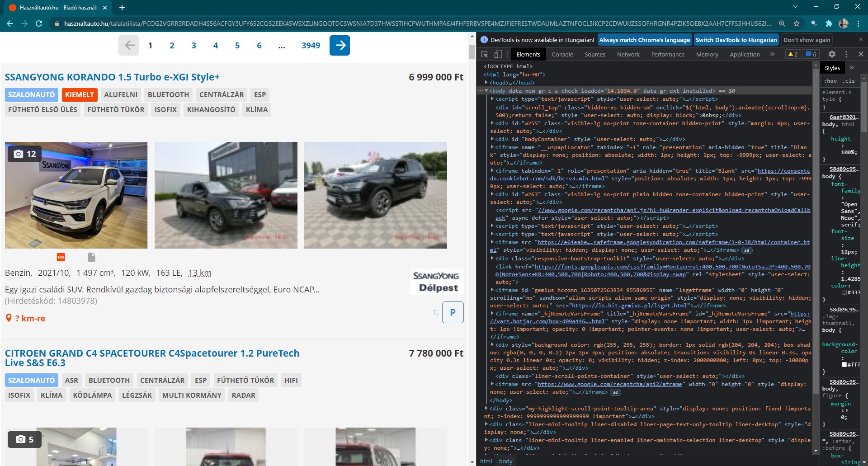Click Switch DevTools to Hungarian button
The height and width of the screenshot is (466, 868).
point(736,40)
